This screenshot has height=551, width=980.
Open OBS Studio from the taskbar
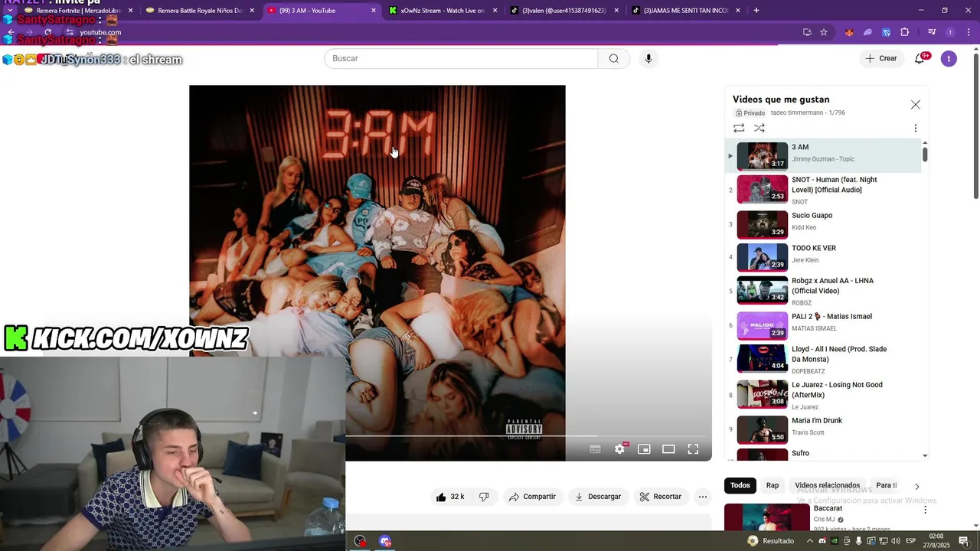(360, 541)
